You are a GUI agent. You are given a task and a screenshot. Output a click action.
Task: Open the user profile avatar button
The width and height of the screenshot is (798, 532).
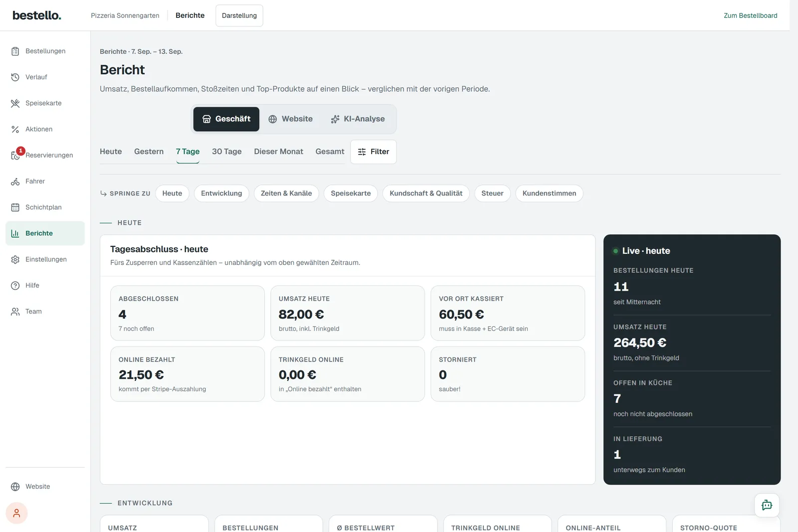click(x=16, y=513)
